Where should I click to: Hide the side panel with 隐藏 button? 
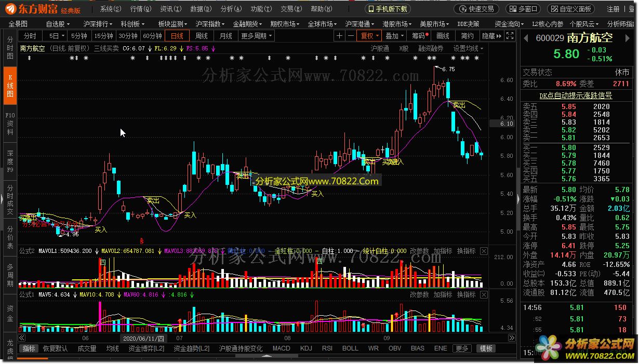[491, 36]
